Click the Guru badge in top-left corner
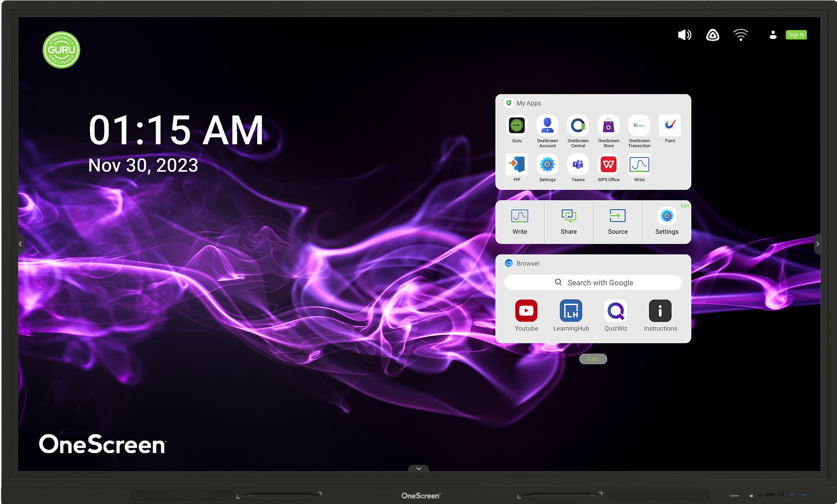Viewport: 837px width, 504px height. coord(61,50)
